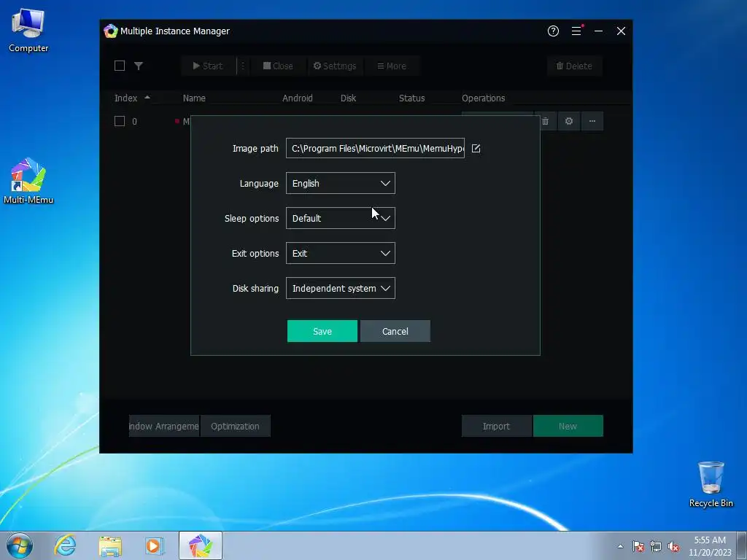Click the Android column header
The image size is (747, 560).
click(298, 98)
